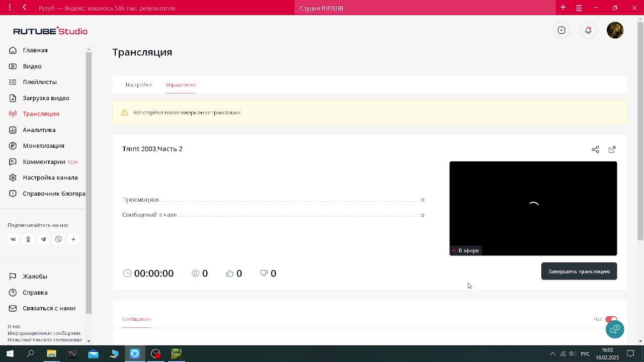Open the browser hamburger menu
Screen dimensions: 644x362
tap(579, 8)
